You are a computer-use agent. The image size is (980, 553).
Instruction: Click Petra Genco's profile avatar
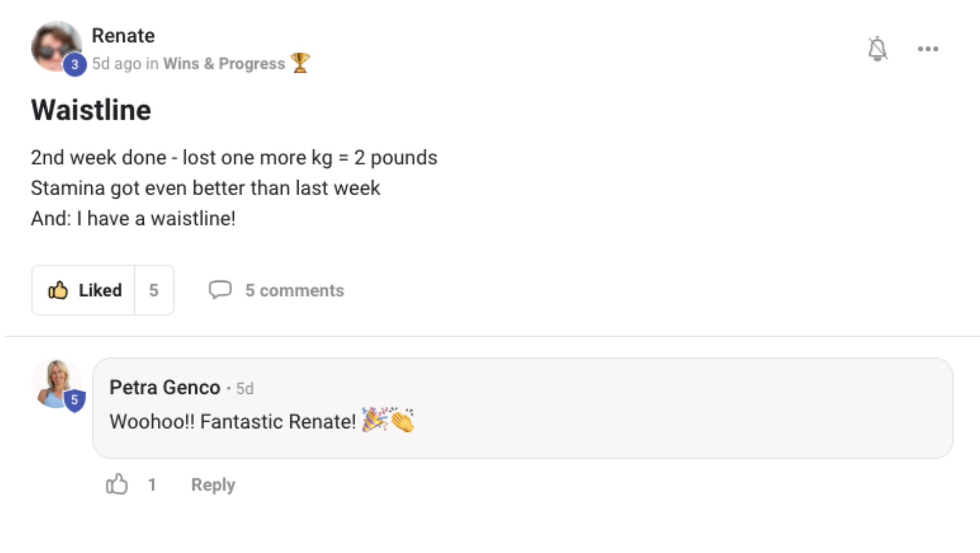[x=55, y=382]
